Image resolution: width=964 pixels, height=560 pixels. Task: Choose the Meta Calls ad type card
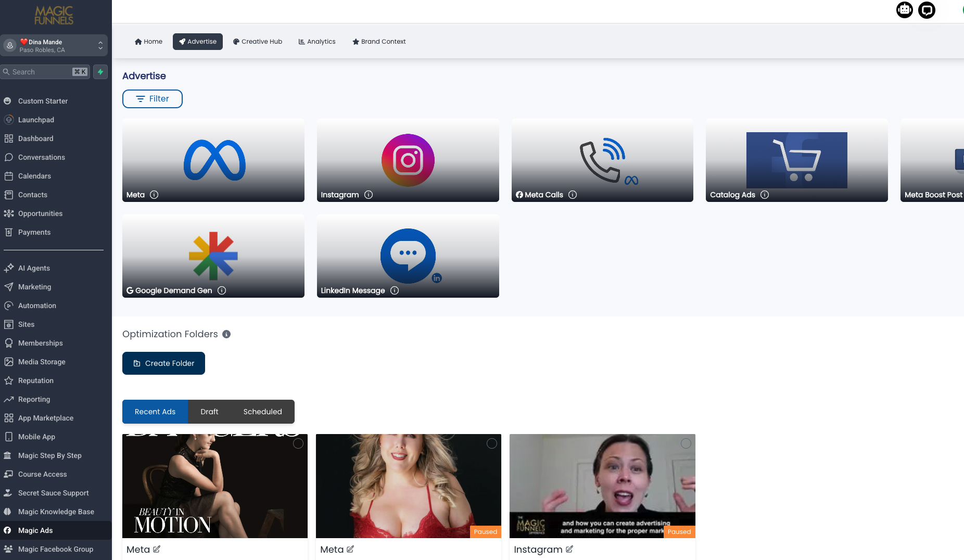point(602,160)
